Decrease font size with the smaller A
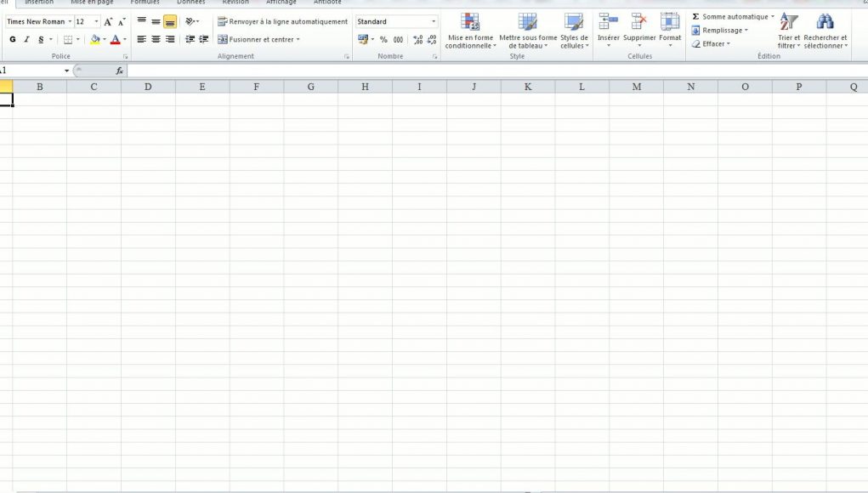Image resolution: width=868 pixels, height=493 pixels. point(122,21)
